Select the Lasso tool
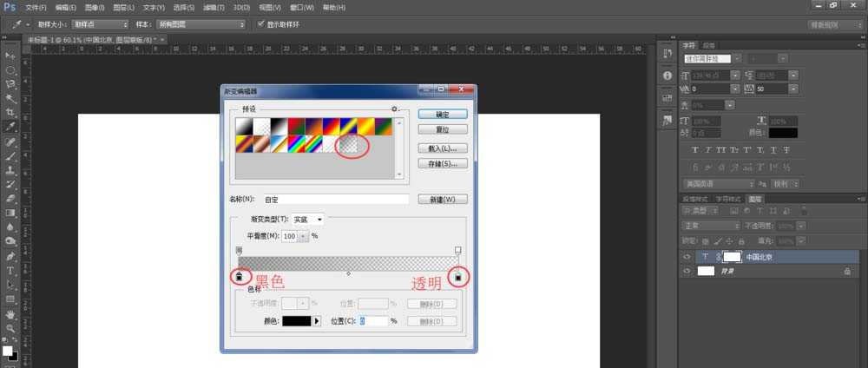The image size is (868, 368). pyautogui.click(x=10, y=84)
